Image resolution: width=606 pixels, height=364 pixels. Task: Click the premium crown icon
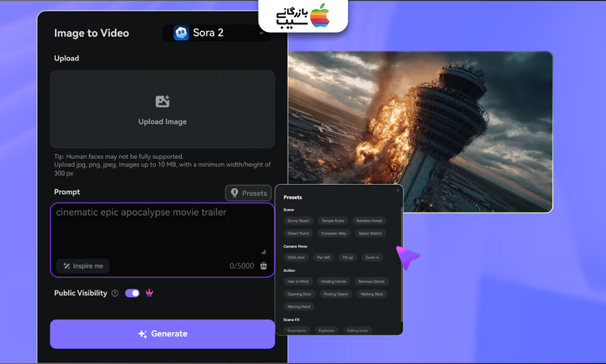[149, 293]
